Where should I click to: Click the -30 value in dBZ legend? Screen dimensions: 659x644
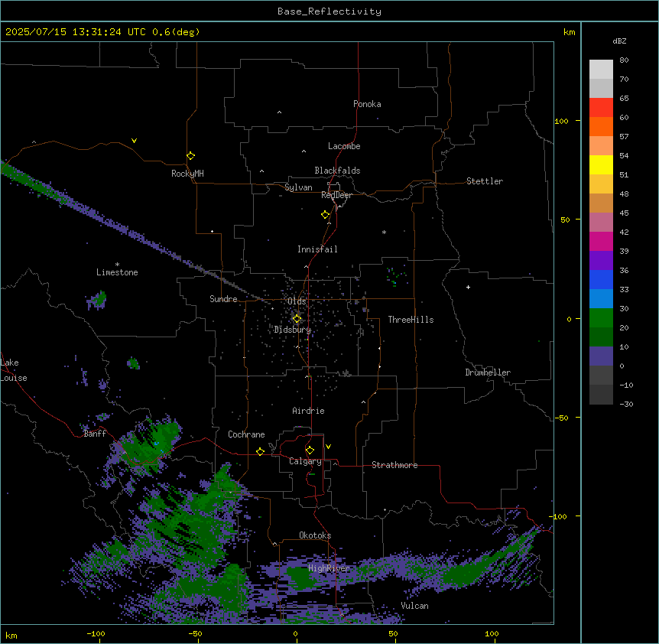[626, 404]
